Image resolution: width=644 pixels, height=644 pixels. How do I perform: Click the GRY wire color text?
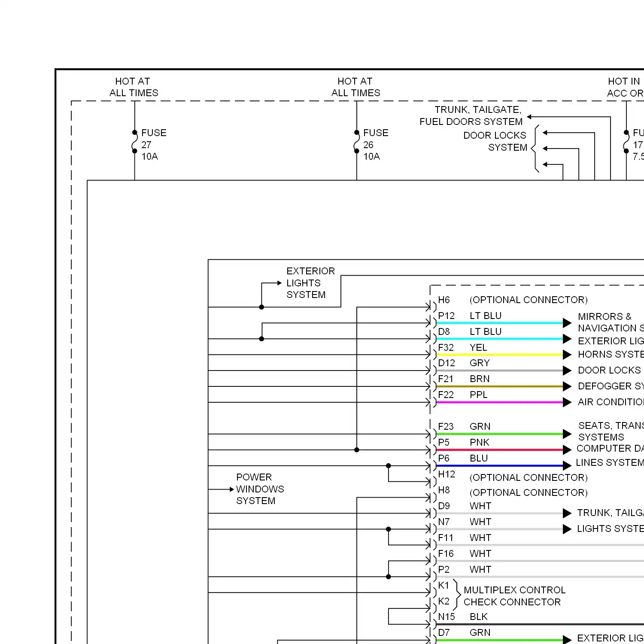[x=480, y=363]
